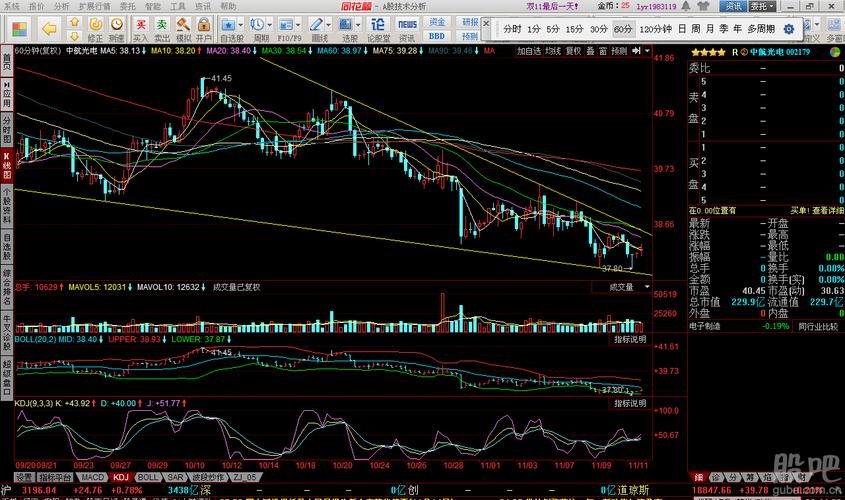Screen dimensions: 845x500
Task: Select the 多周期 multi-period view
Action: (761, 29)
